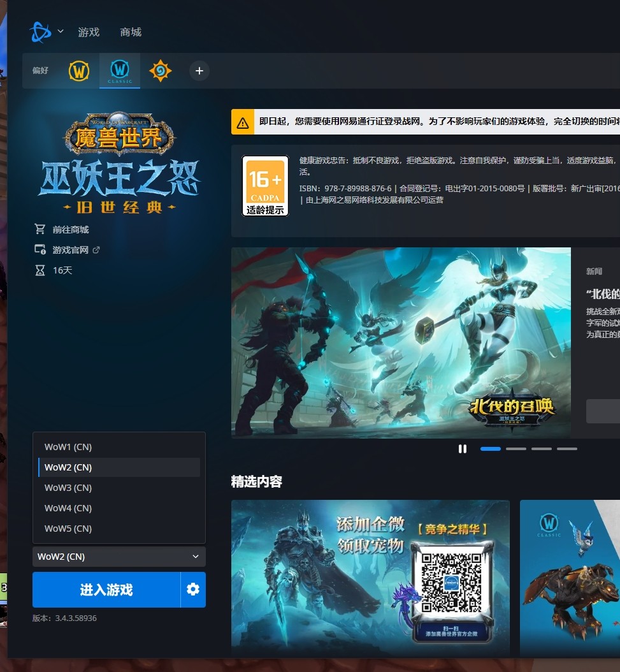This screenshot has width=620, height=672.
Task: Choose WoW1 (CN) from account list
Action: [x=119, y=447]
